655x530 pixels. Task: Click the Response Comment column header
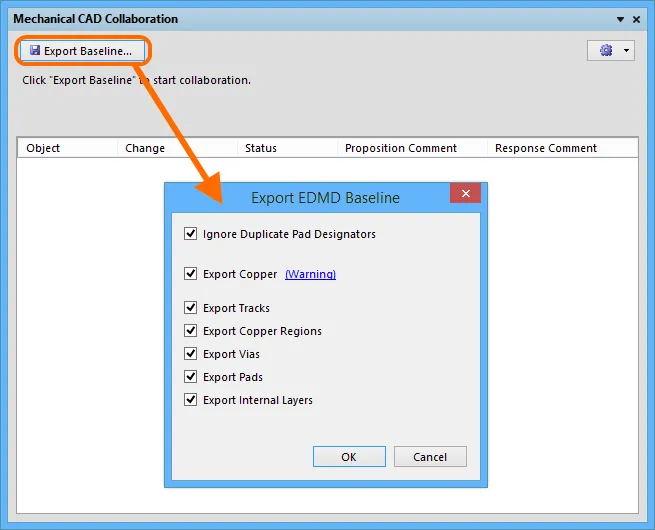pyautogui.click(x=563, y=148)
